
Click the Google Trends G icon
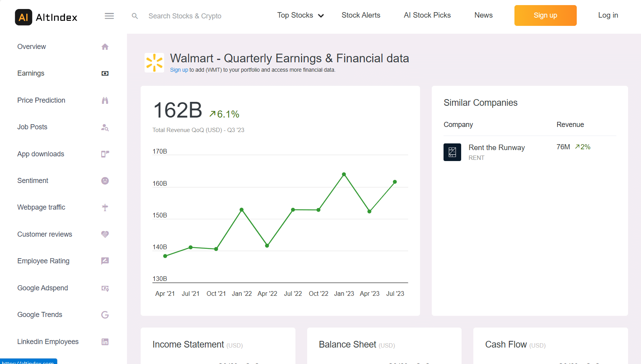pyautogui.click(x=105, y=315)
